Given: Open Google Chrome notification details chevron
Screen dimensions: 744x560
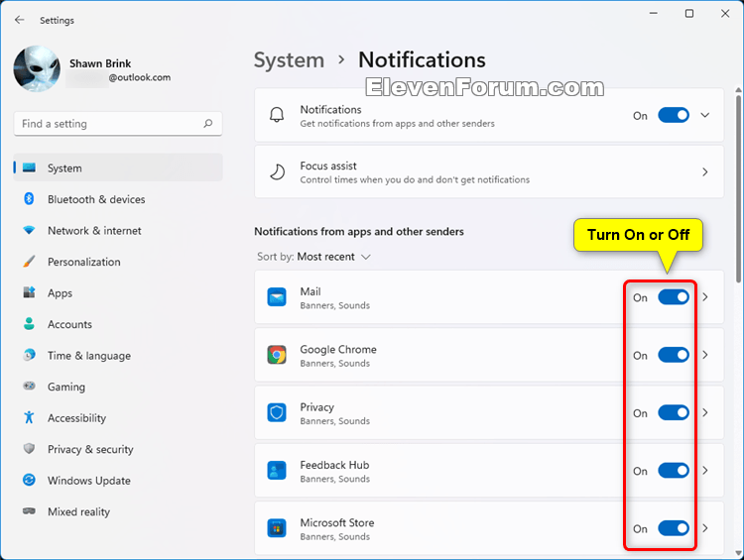Looking at the screenshot, I should [705, 355].
